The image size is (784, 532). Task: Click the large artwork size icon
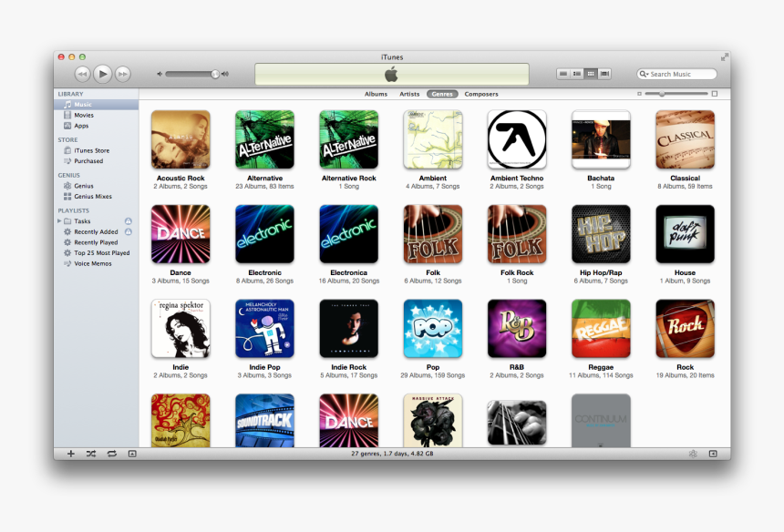715,94
